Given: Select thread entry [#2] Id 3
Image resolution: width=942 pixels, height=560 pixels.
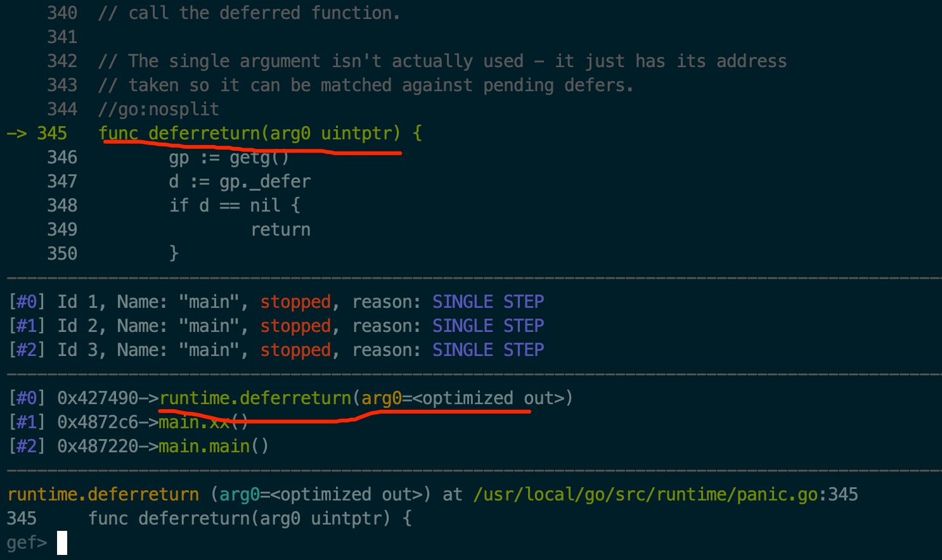Looking at the screenshot, I should click(276, 350).
